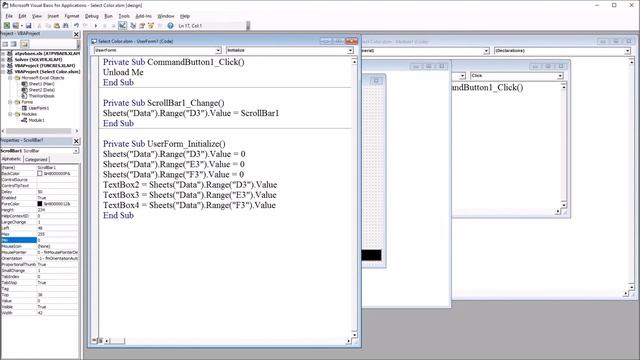Open the Insert menu
The image size is (640, 360).
point(53,16)
